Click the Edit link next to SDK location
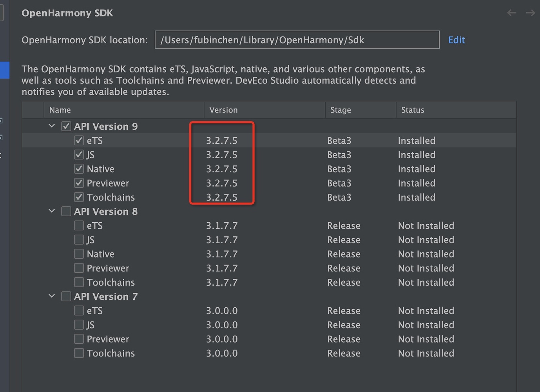Screen dimensions: 540x392 457,40
